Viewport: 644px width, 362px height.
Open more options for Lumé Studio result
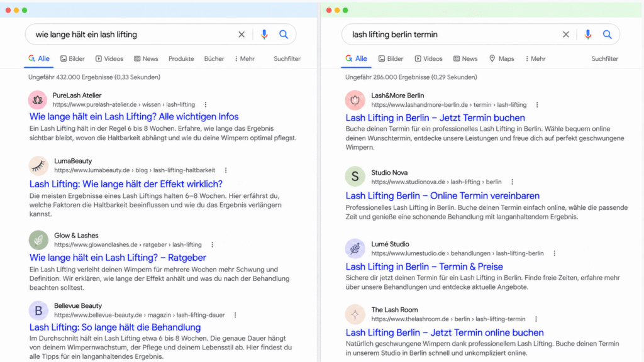[x=554, y=254]
